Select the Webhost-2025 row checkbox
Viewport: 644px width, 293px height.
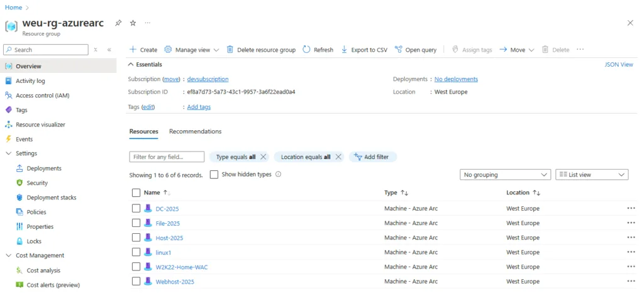tap(136, 281)
